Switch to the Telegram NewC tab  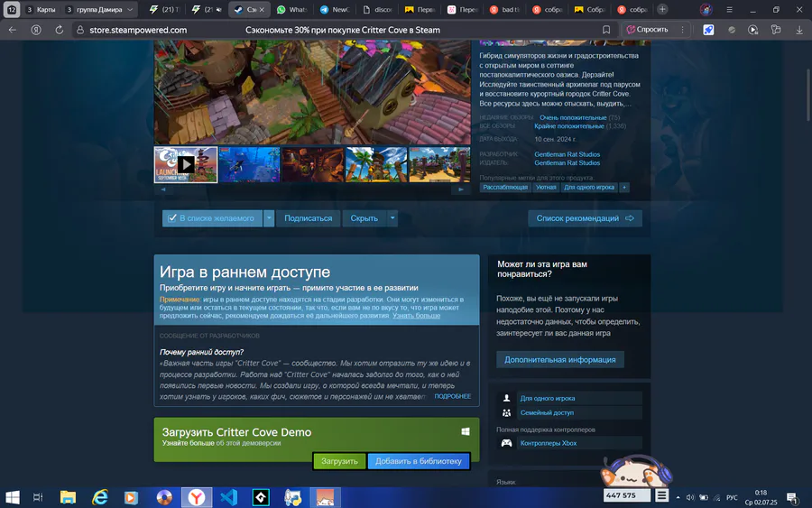335,9
